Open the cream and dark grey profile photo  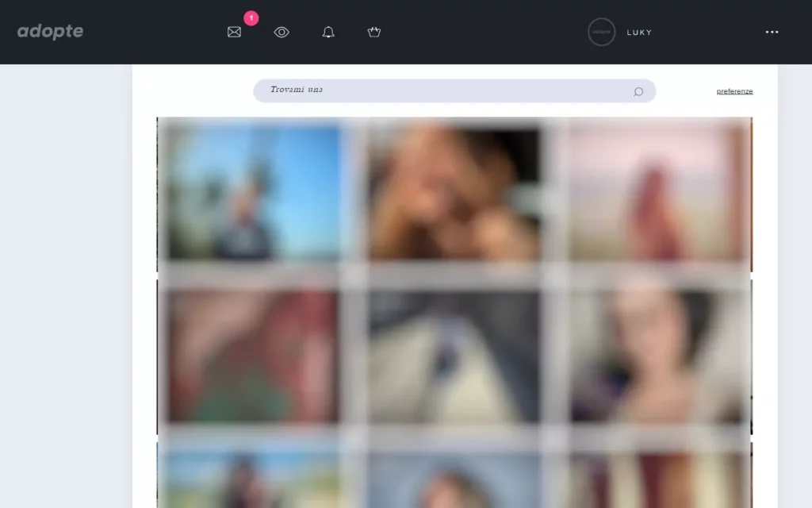pyautogui.click(x=454, y=355)
